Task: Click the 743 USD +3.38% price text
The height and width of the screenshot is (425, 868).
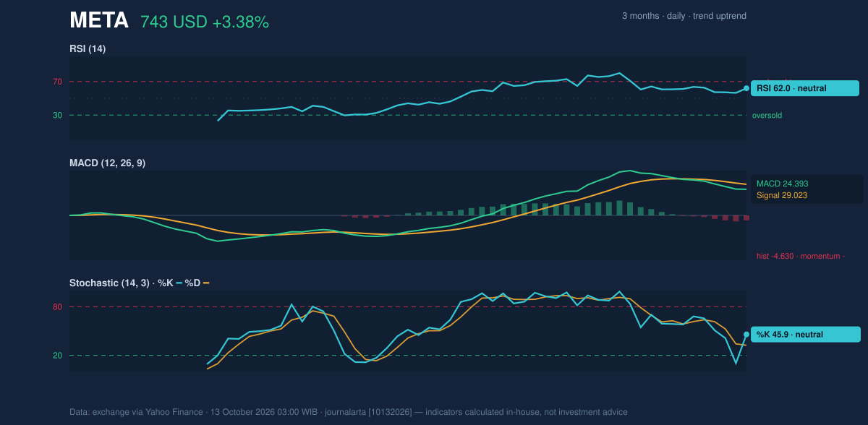Action: point(205,22)
